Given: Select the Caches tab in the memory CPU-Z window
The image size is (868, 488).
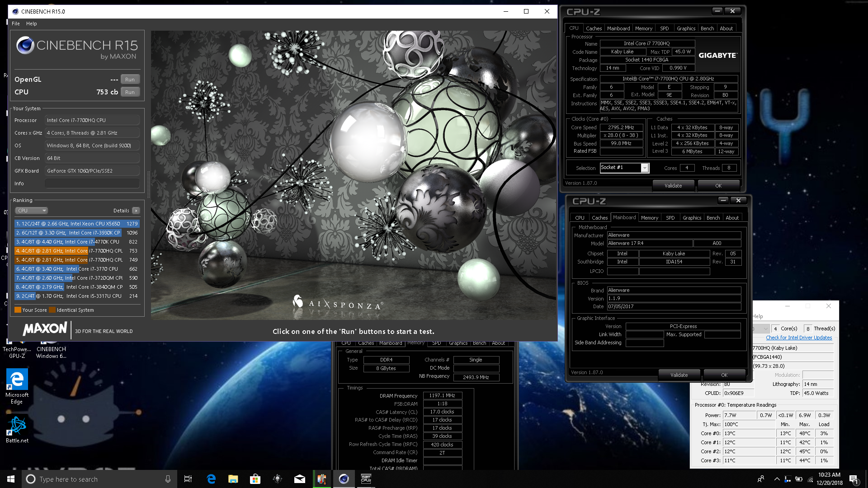Looking at the screenshot, I should click(366, 343).
